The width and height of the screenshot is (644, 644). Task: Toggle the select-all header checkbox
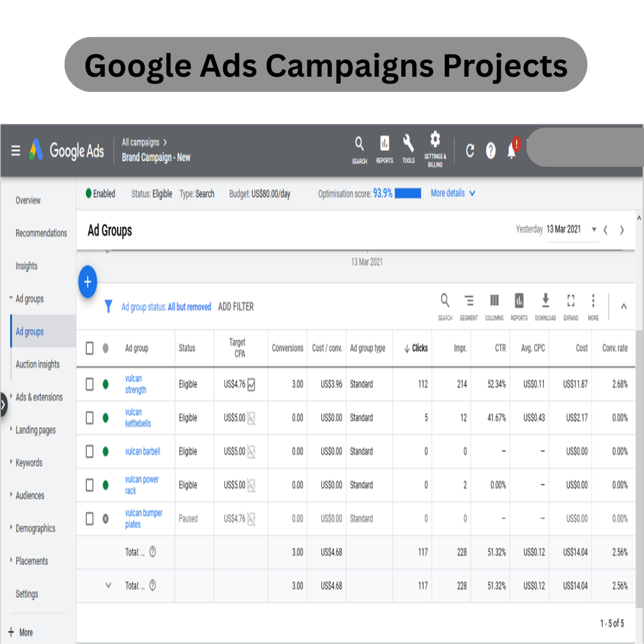(89, 348)
